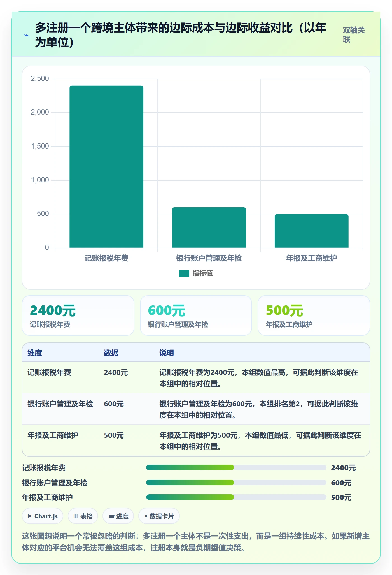Click the 维度 column header
Screen dimensions: 392x575
35,353
